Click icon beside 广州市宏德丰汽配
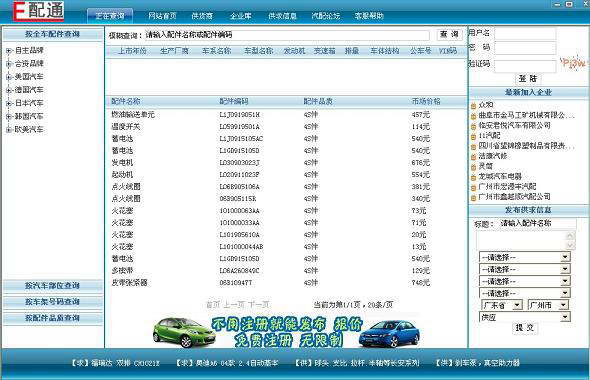The width and height of the screenshot is (590, 380). (473, 187)
